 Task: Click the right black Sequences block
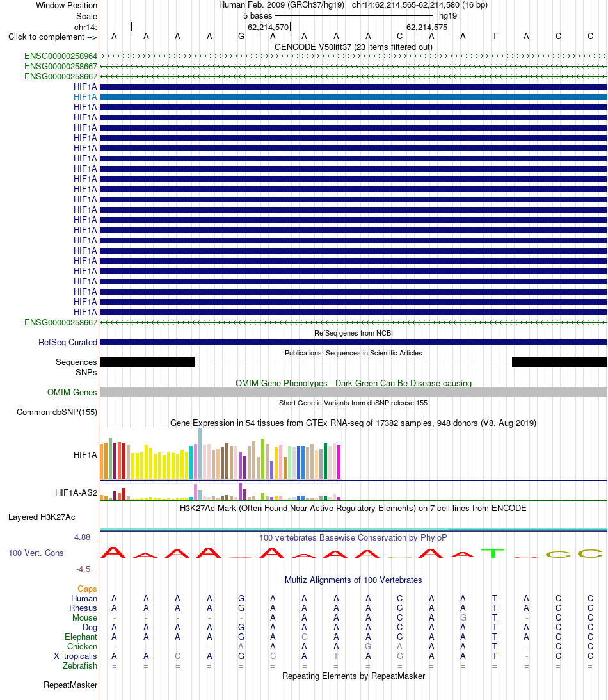(x=559, y=362)
